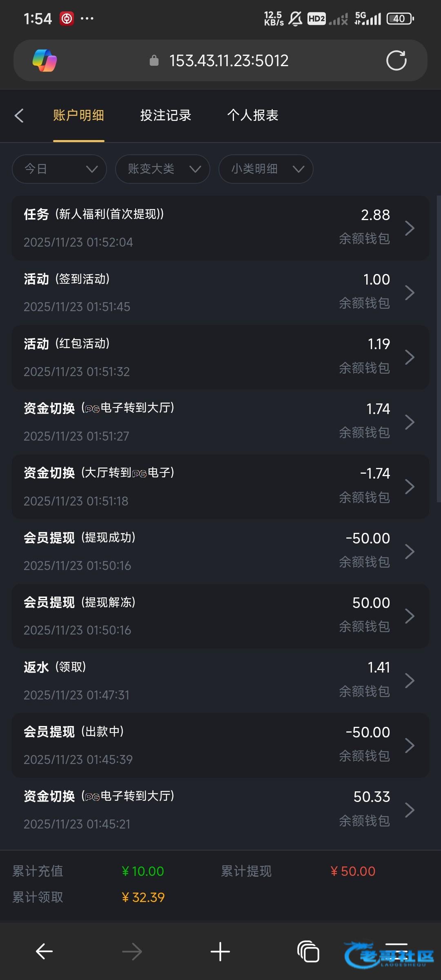Expand the 账变大类 category dropdown

click(163, 169)
